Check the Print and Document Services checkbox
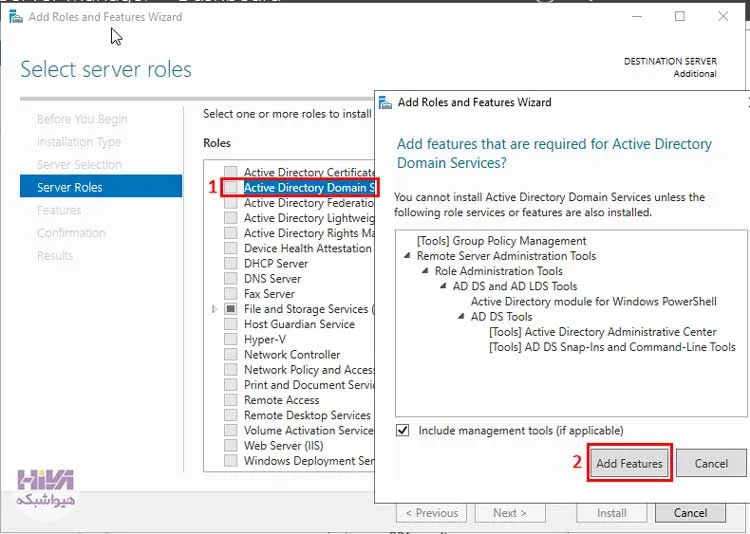Image resolution: width=750 pixels, height=534 pixels. (231, 385)
